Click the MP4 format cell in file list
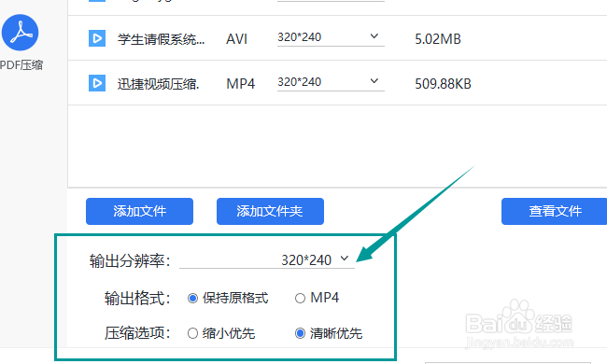Screen dimensions: 607x364 click(x=240, y=84)
